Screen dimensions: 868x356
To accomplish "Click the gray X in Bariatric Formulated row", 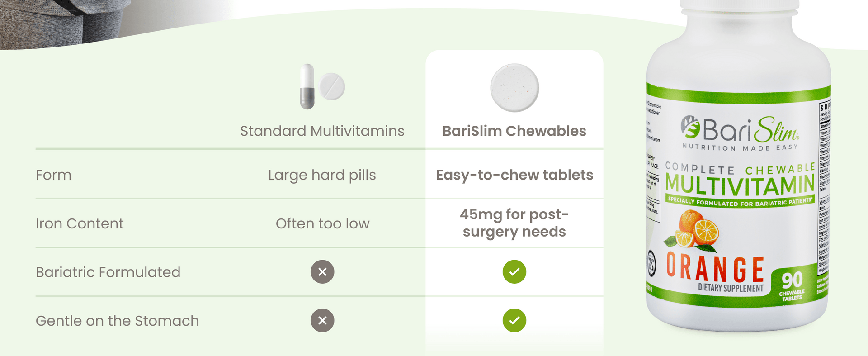I will [x=322, y=272].
